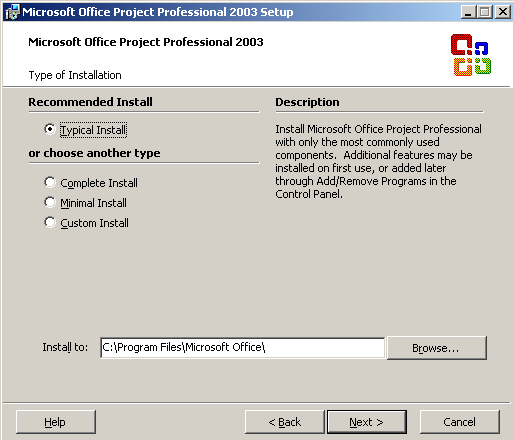Maximize the Setup window
Viewport: 514px width, 440px height.
tap(485, 12)
